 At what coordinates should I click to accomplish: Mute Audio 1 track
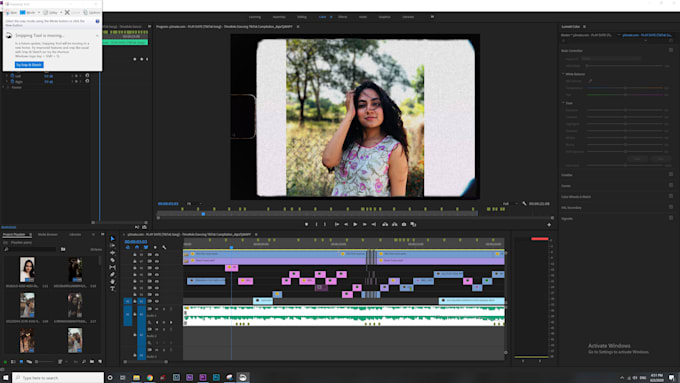pos(157,309)
